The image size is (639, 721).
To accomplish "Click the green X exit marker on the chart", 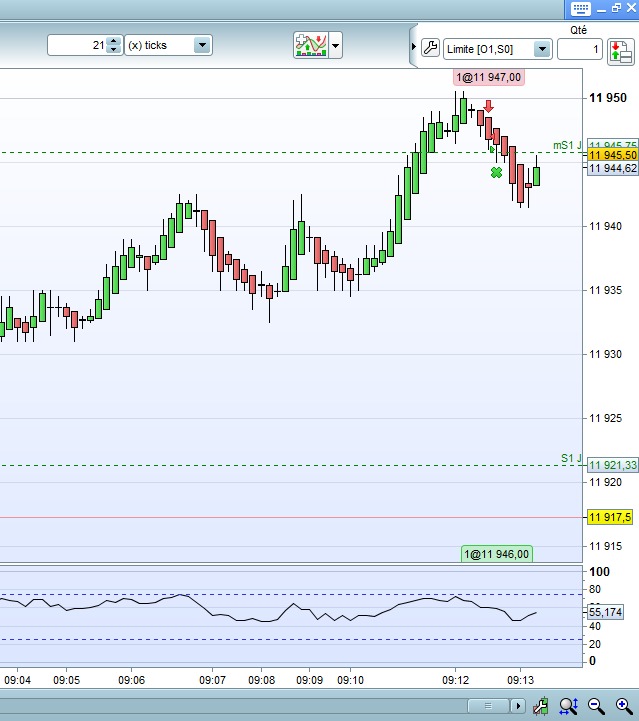I will click(x=496, y=172).
